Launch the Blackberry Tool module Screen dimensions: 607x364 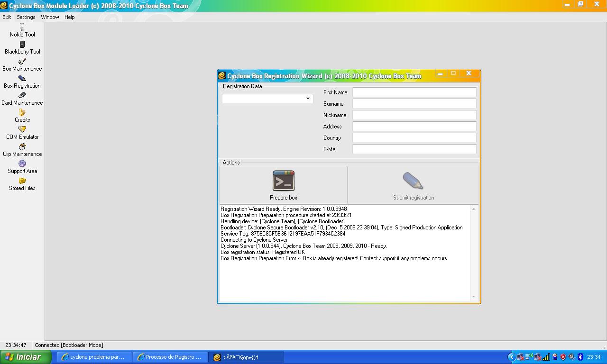[x=22, y=48]
